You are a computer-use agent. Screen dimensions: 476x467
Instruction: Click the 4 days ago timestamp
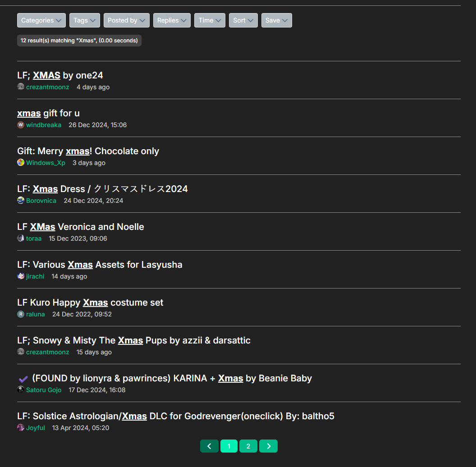[93, 87]
